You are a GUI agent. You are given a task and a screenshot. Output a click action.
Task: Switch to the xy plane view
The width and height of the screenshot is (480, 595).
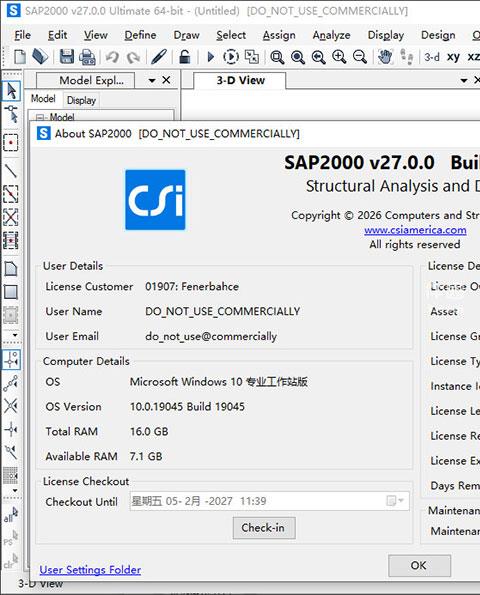point(453,57)
